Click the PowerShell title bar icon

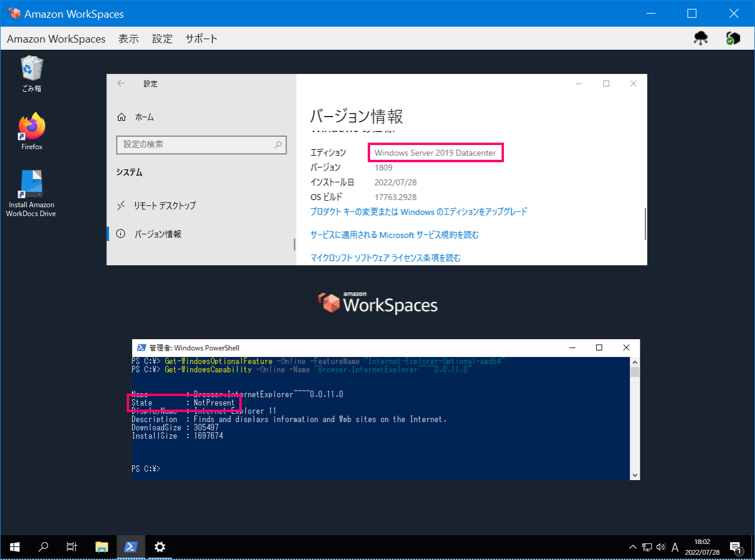click(142, 347)
